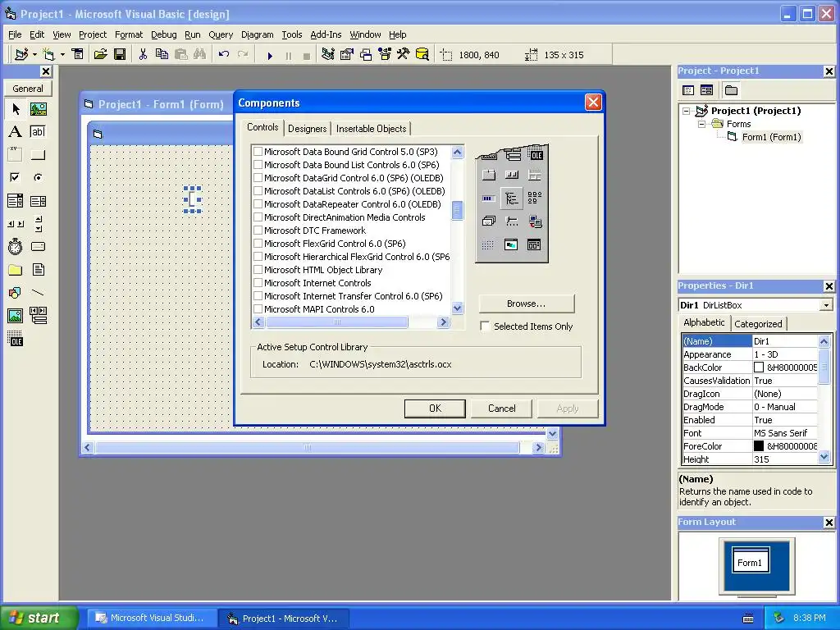Screen dimensions: 840x630
Task: Open Add Standard EXE Project dropdown arrow
Action: tap(34, 55)
